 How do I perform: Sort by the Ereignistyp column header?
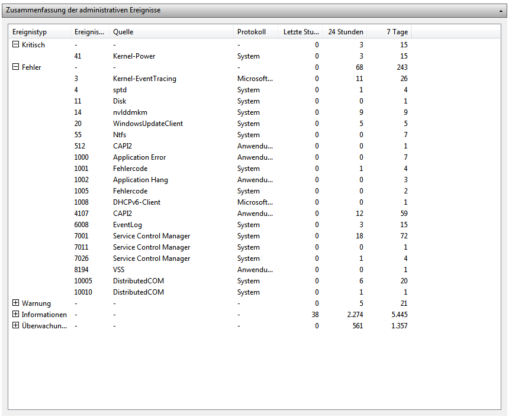[x=39, y=32]
